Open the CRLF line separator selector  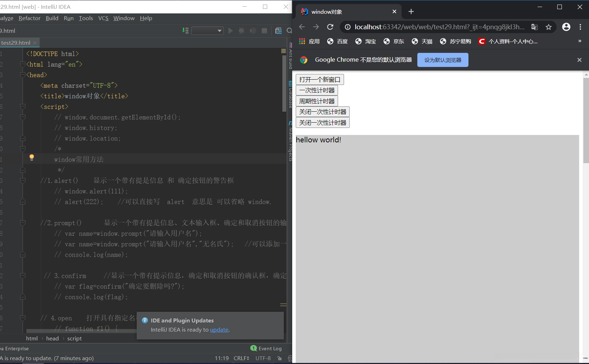(241, 358)
